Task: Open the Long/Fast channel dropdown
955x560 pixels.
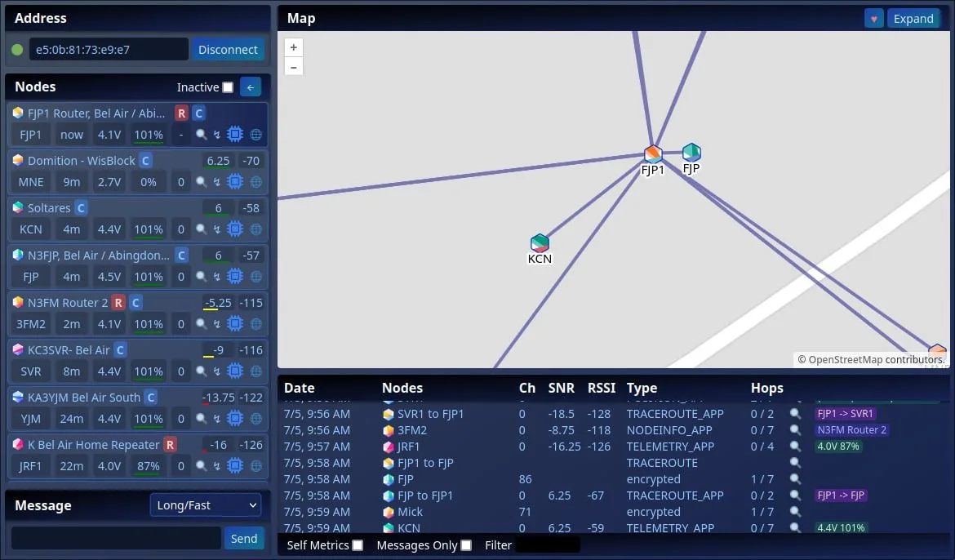Action: tap(205, 505)
